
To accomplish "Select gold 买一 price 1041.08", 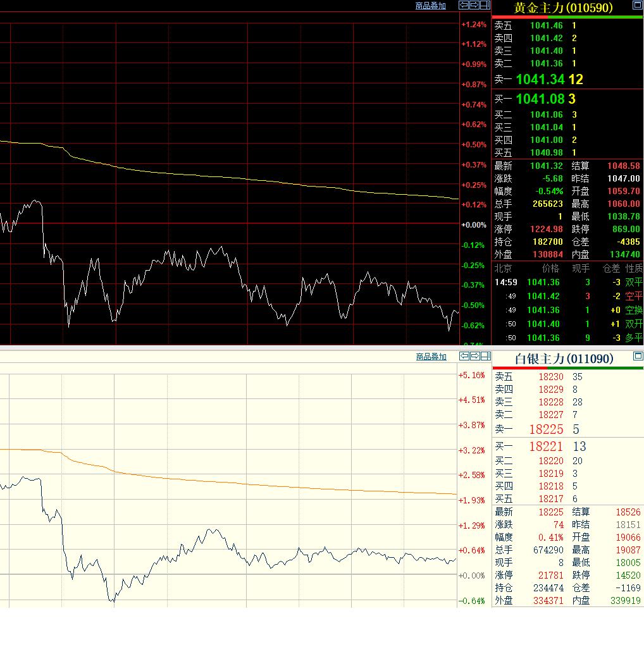I will [540, 99].
